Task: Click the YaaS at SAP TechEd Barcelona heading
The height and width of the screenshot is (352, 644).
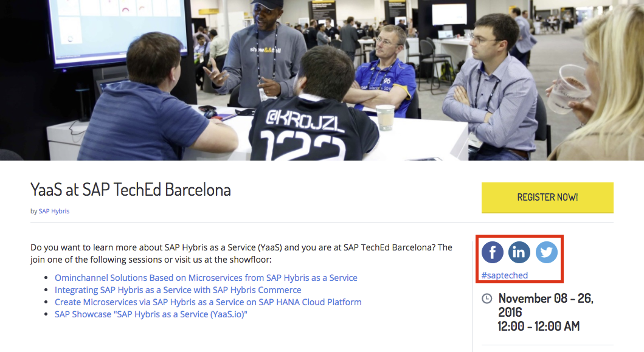Action: pos(131,190)
